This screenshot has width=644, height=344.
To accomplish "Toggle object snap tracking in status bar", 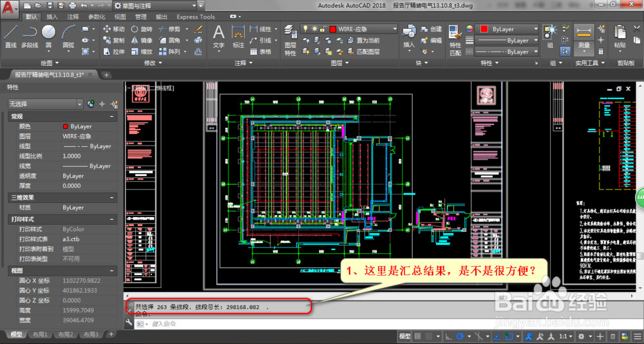I will click(497, 336).
